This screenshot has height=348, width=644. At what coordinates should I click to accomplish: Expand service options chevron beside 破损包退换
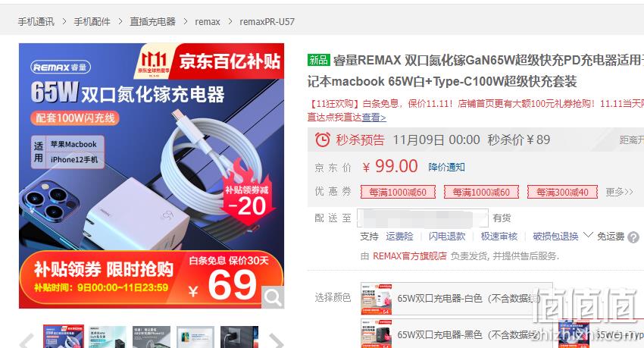click(588, 235)
